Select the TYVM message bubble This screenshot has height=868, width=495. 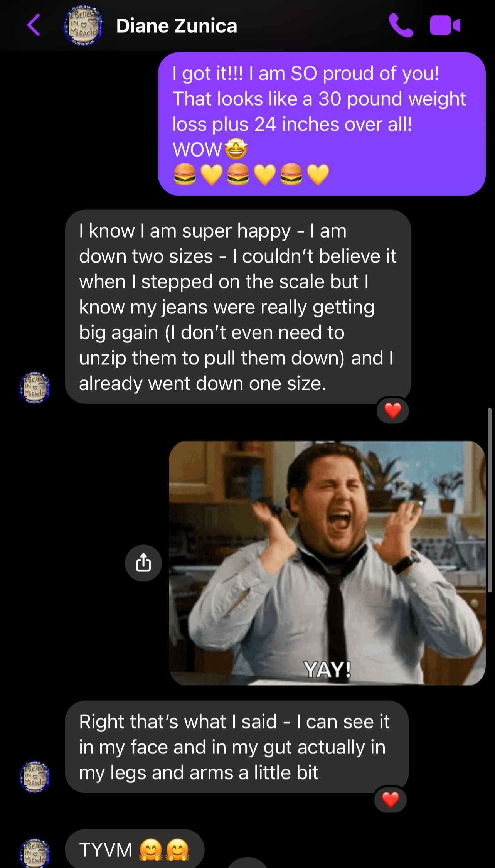pyautogui.click(x=135, y=849)
